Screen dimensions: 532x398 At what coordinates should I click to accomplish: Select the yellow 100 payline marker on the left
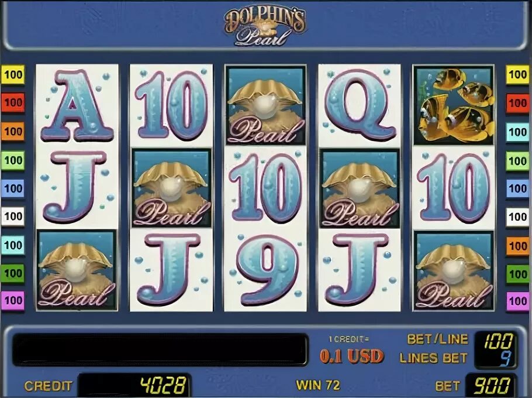[x=13, y=74]
